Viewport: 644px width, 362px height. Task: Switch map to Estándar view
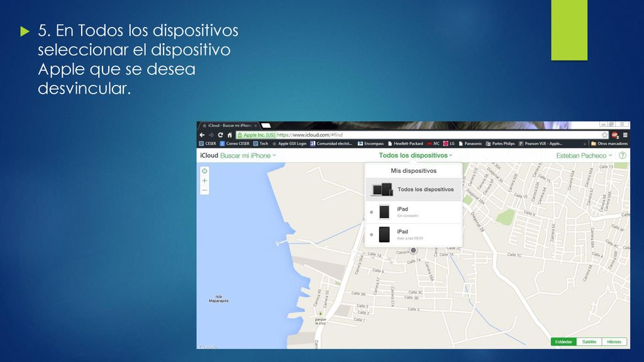(x=563, y=341)
